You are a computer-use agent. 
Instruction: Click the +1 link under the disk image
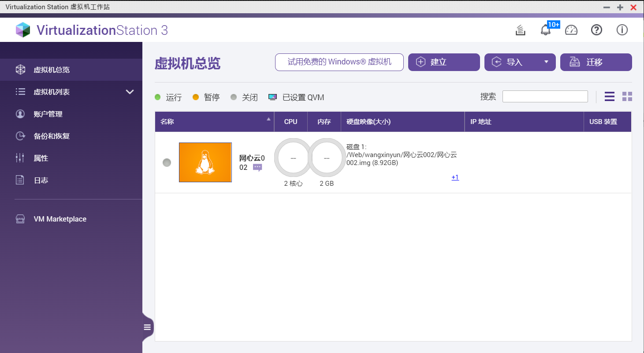point(455,177)
